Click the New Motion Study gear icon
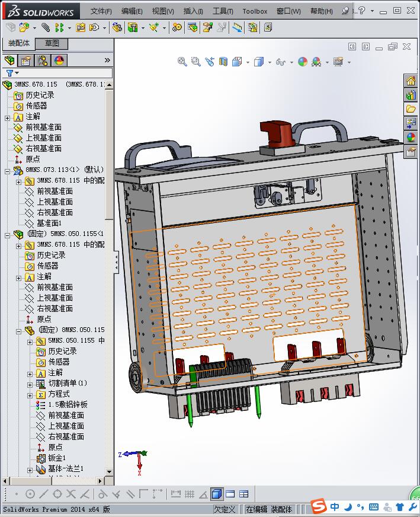 pyautogui.click(x=177, y=27)
